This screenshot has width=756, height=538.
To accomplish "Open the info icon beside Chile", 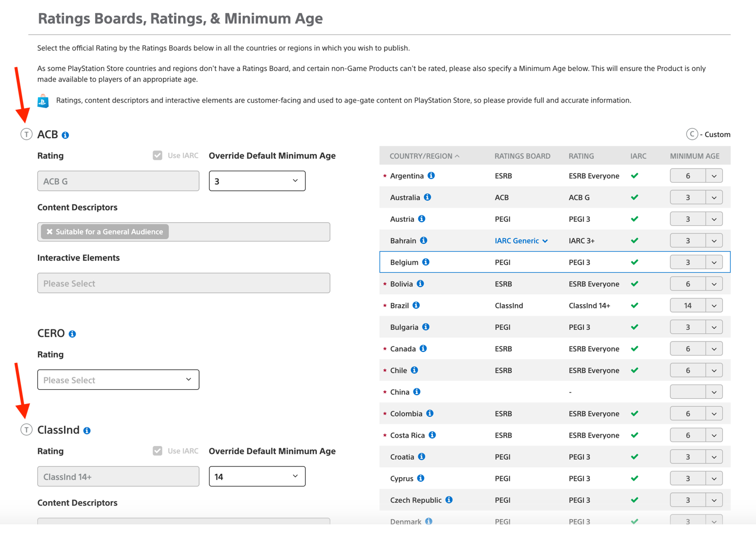I will click(415, 370).
